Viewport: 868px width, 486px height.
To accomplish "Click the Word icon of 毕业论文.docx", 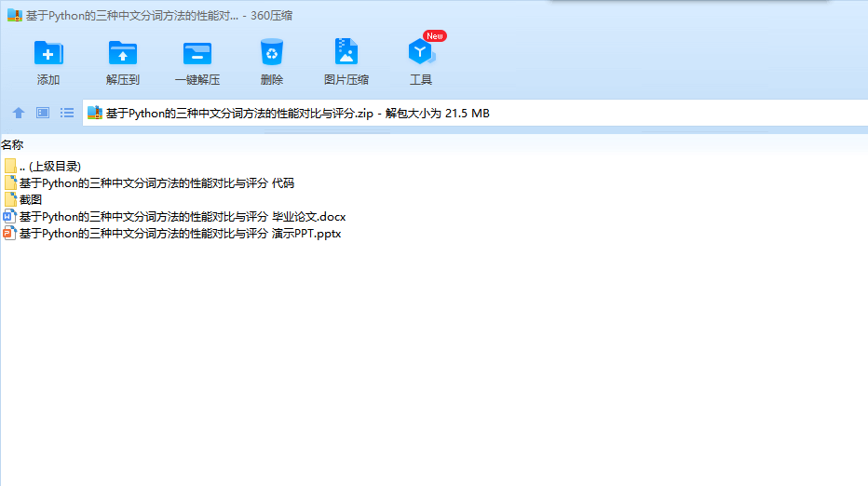I will (9, 216).
